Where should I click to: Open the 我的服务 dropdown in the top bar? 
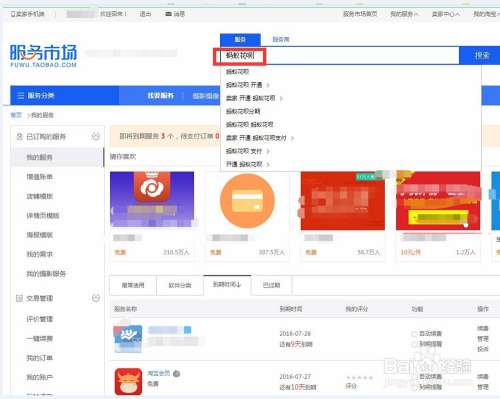coord(404,14)
